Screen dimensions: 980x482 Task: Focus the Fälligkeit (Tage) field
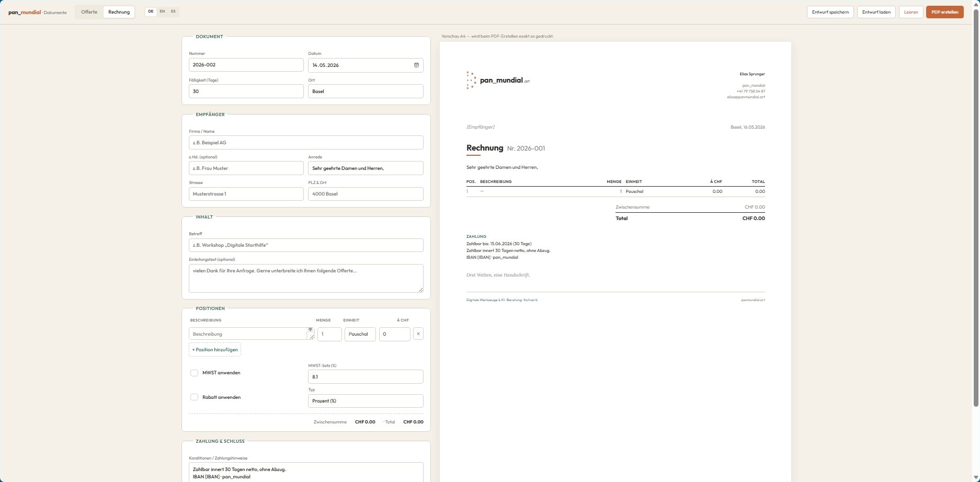[246, 91]
